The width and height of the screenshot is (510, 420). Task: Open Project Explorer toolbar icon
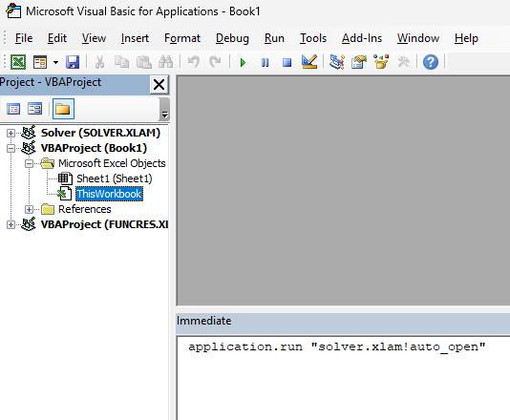pyautogui.click(x=337, y=61)
